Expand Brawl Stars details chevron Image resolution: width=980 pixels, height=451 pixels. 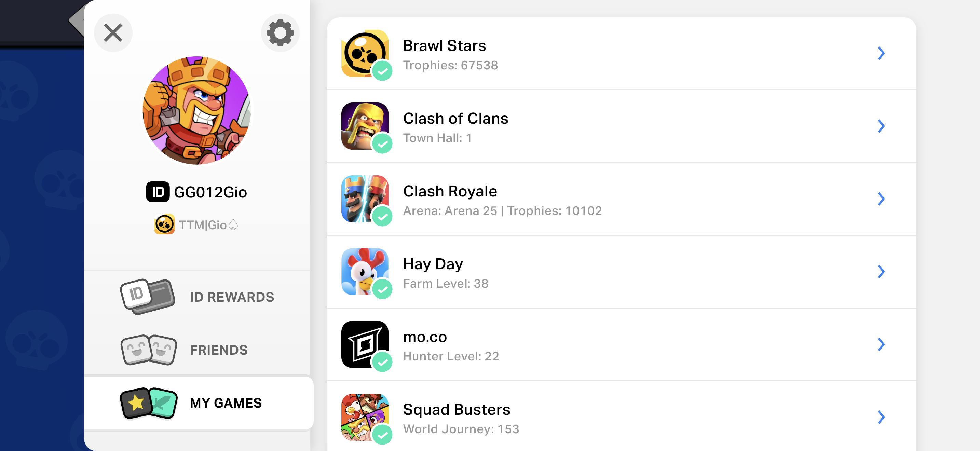coord(881,53)
